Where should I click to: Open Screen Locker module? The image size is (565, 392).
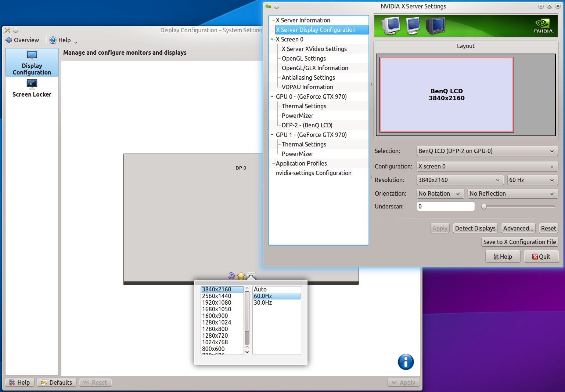tap(32, 88)
